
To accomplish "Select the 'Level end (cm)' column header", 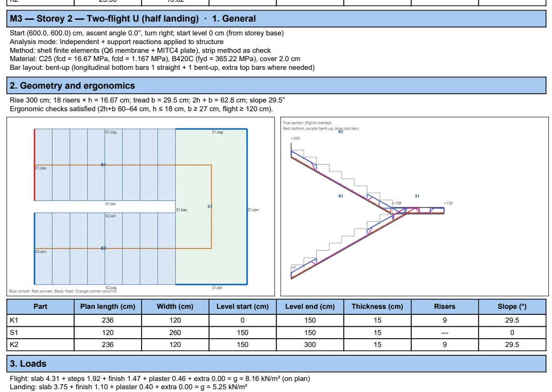I will (x=310, y=307).
